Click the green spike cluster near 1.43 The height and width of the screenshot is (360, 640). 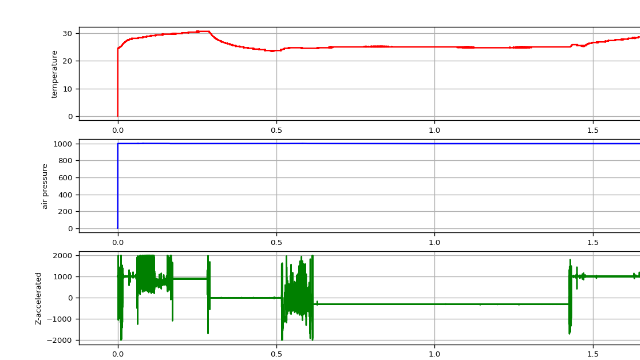[x=570, y=297]
